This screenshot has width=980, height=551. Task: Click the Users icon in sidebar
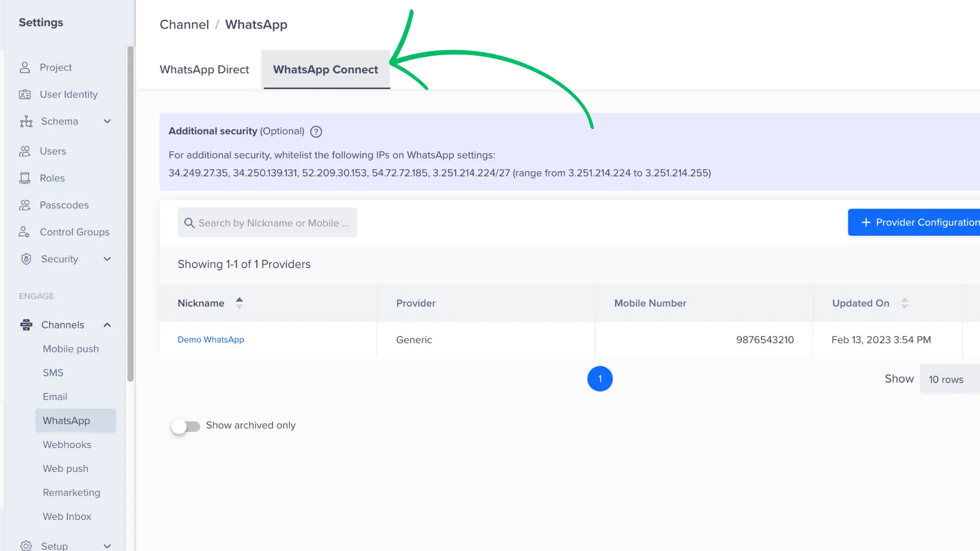click(x=24, y=151)
